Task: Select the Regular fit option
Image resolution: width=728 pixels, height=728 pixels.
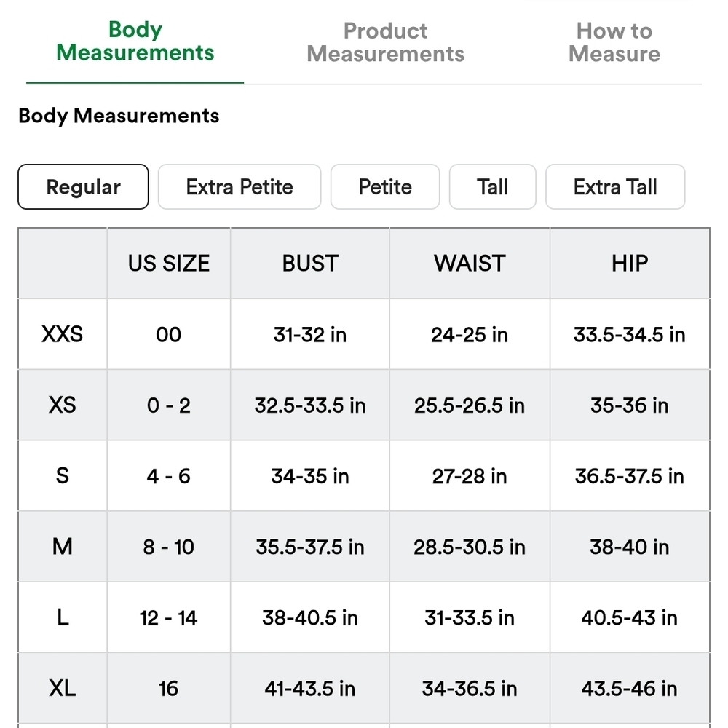Action: click(x=83, y=186)
